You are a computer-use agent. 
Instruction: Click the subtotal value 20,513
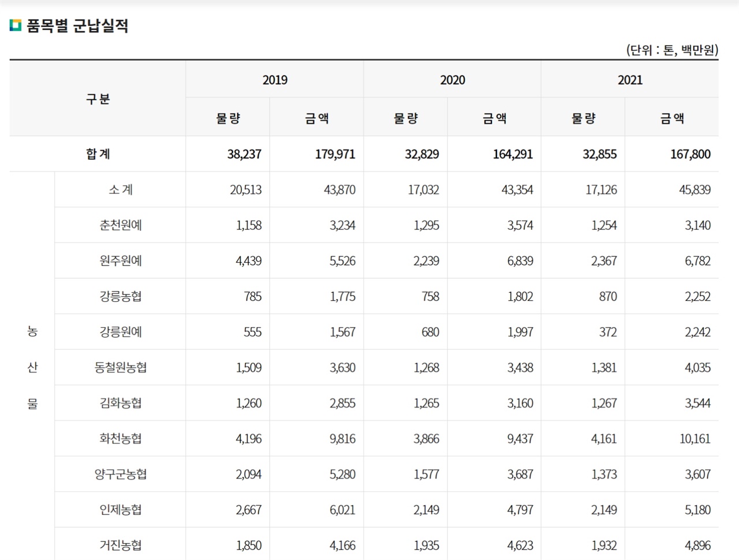point(246,190)
